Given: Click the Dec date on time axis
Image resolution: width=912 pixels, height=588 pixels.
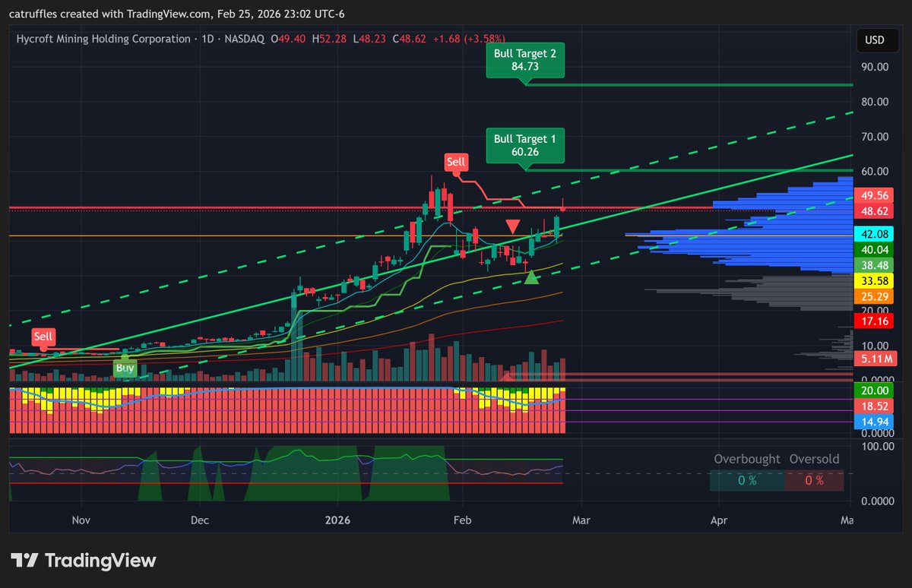Looking at the screenshot, I should (x=200, y=520).
